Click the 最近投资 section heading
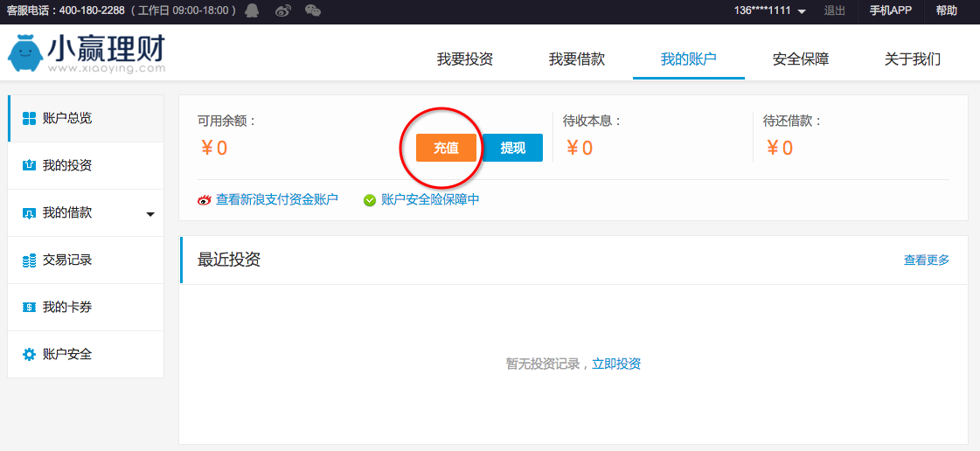980x451 pixels. [229, 260]
